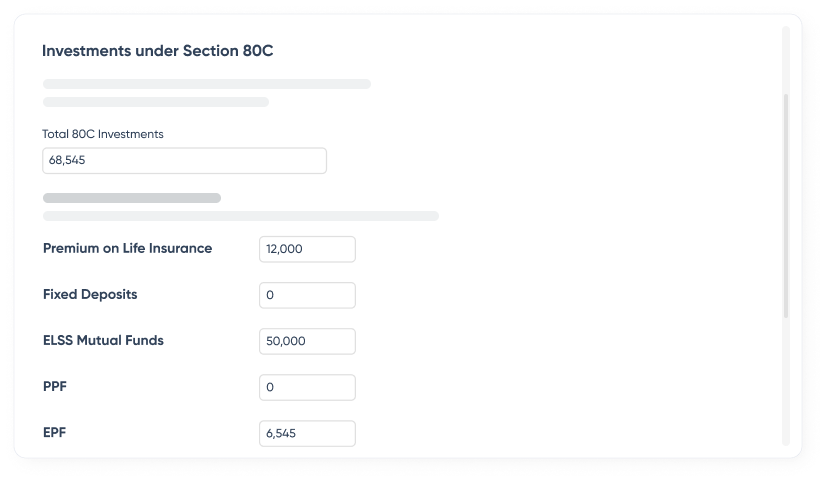The height and width of the screenshot is (482, 826).
Task: Click the vertical scrollbar thumb
Action: click(786, 205)
